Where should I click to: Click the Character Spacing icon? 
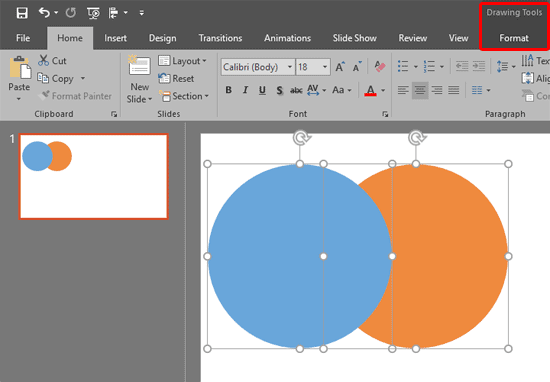pos(313,90)
